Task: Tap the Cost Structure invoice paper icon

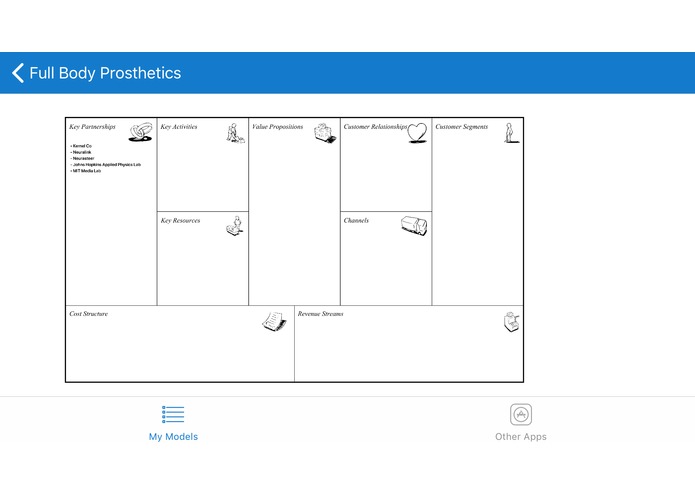Action: [274, 321]
